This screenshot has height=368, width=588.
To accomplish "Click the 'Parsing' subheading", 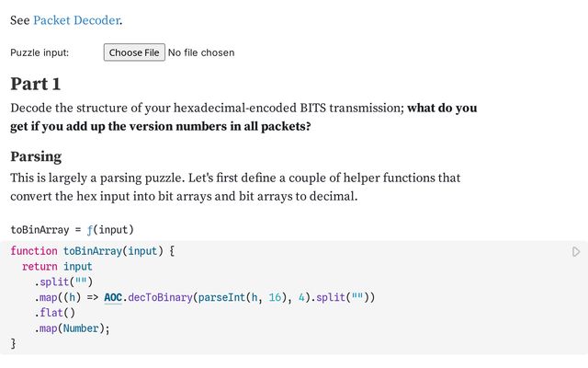I will point(36,156).
